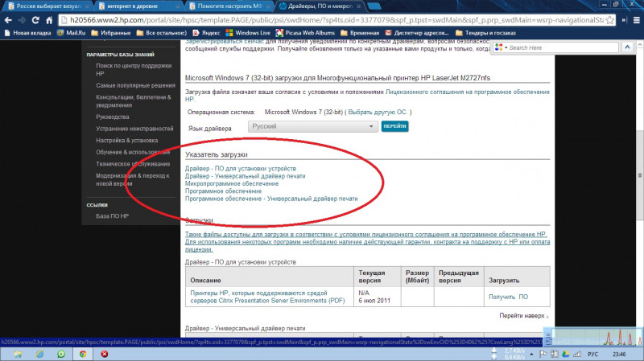This screenshot has width=644, height=361.
Task: Open Техническое обслуживание sidebar item
Action: 133,164
